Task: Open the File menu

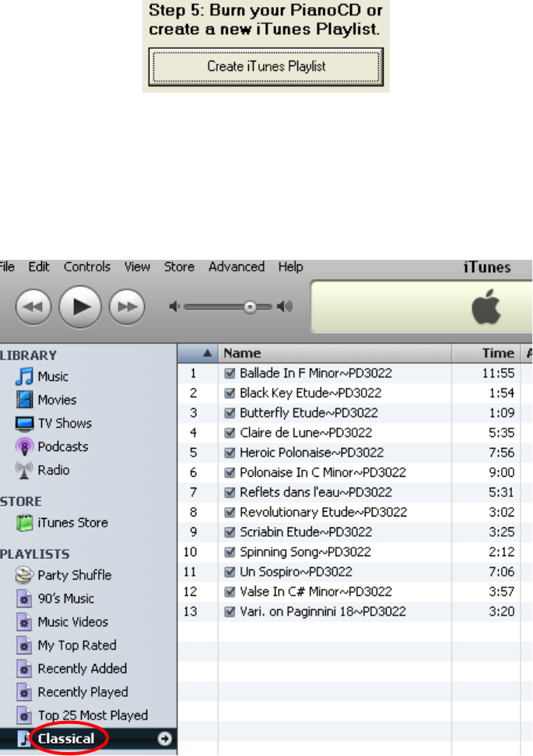Action: click(x=7, y=267)
